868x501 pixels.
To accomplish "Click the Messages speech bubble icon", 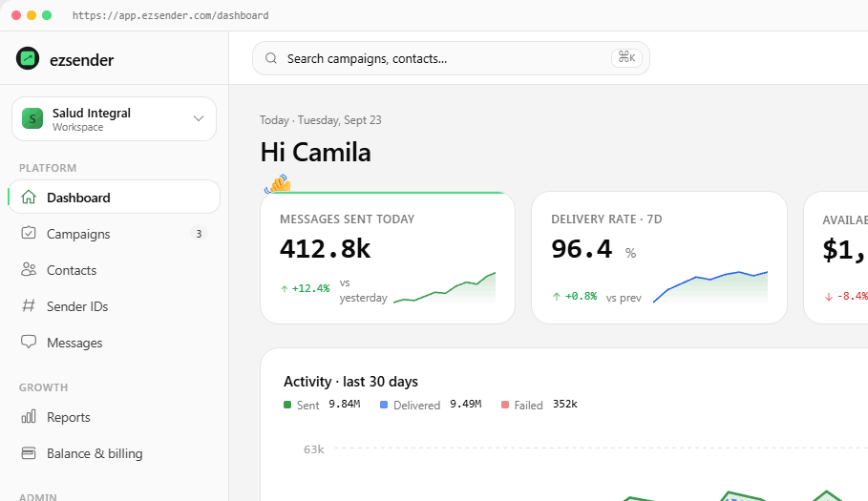I will pyautogui.click(x=29, y=342).
